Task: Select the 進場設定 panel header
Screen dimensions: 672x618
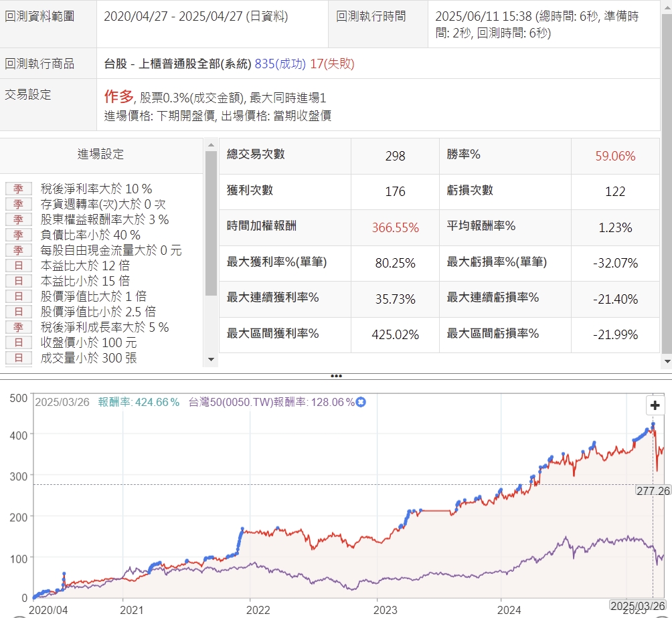Action: tap(100, 154)
